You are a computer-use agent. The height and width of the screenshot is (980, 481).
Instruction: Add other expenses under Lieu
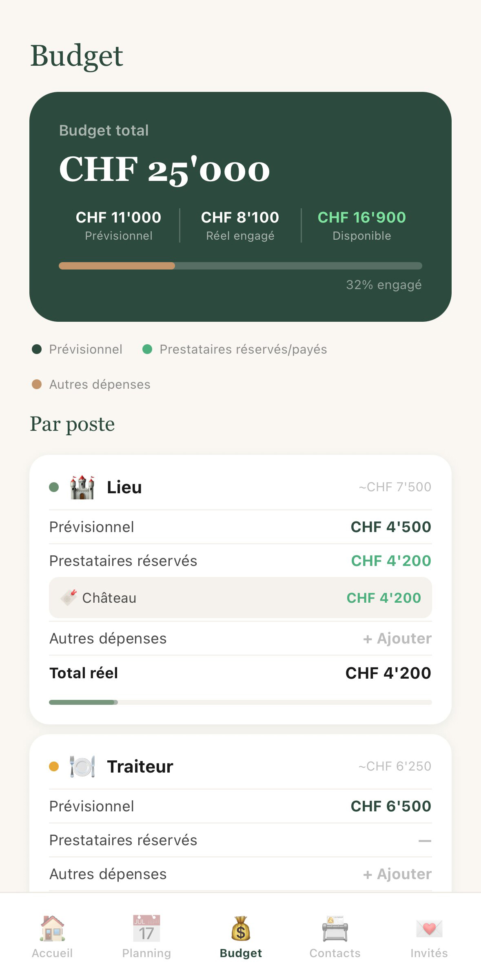point(397,639)
